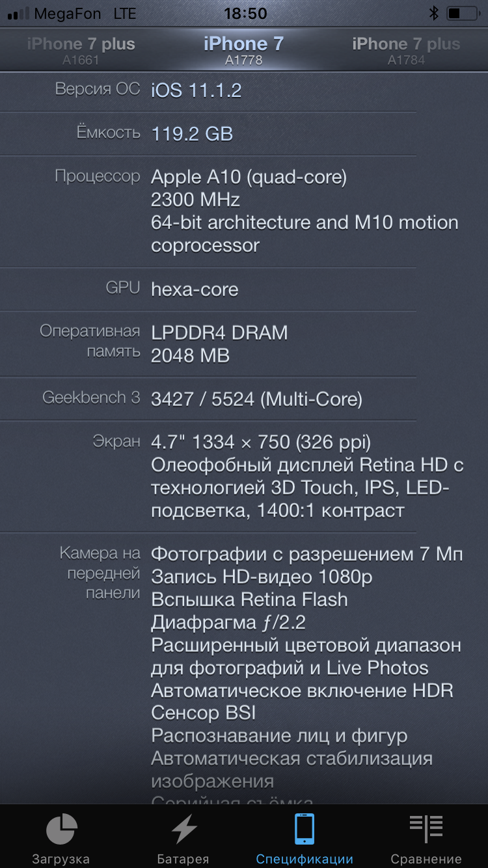Image resolution: width=488 pixels, height=868 pixels.
Task: Open the Загрузка pie chart tab icon
Action: coord(61,830)
